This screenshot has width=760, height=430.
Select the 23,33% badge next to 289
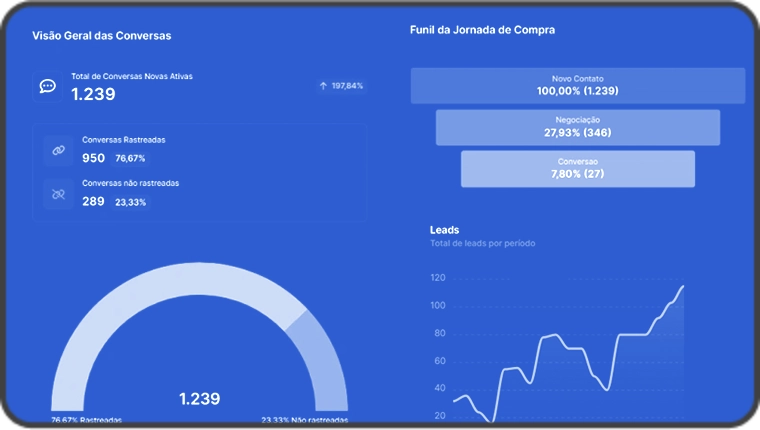pos(130,202)
